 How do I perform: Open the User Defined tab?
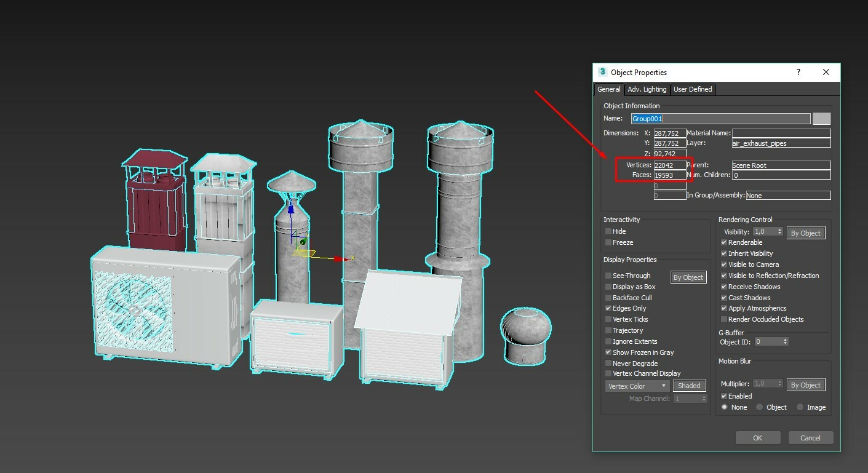click(x=693, y=89)
